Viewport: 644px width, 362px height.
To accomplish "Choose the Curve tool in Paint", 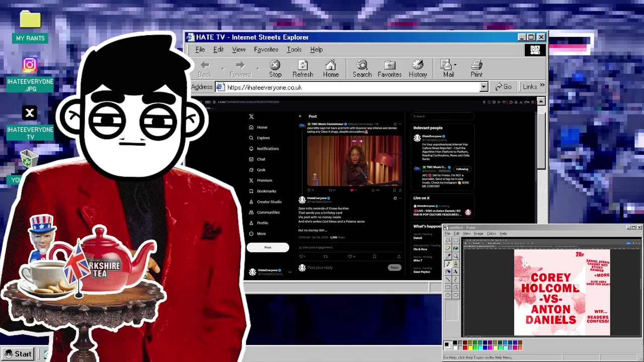I will (x=456, y=280).
